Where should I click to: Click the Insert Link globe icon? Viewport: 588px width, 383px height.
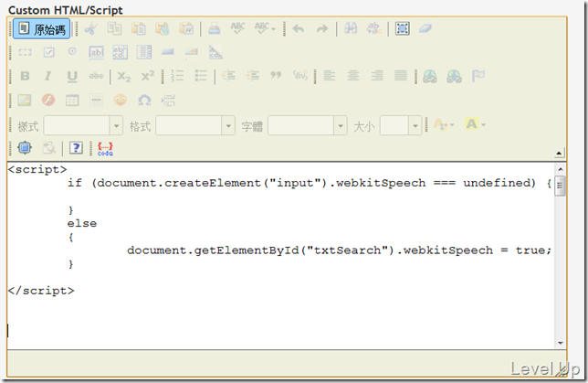(430, 76)
